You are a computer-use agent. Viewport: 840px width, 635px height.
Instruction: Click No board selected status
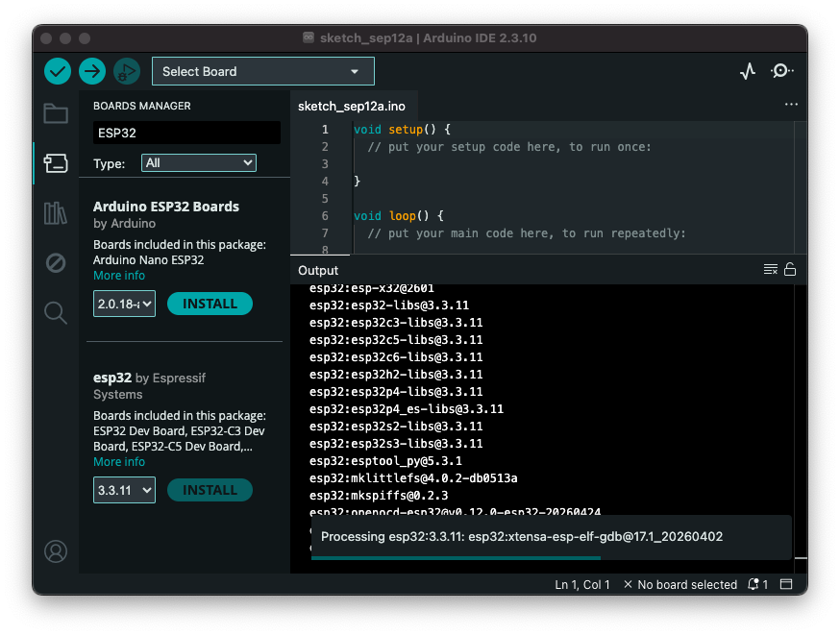click(680, 585)
